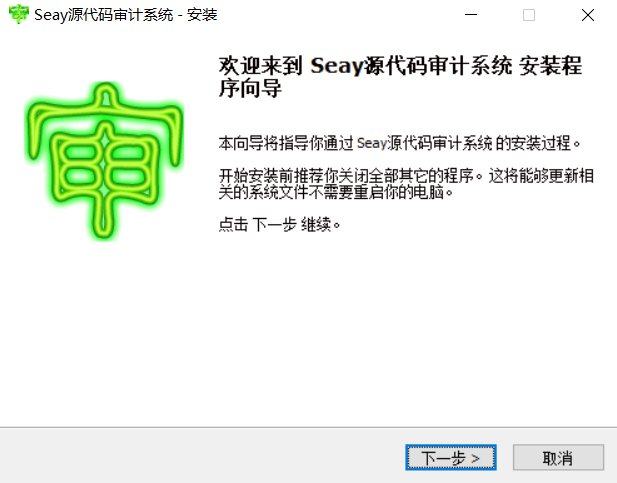Click the bold 欢迎来到 heading first line
This screenshot has width=617, height=483.
click(x=400, y=65)
